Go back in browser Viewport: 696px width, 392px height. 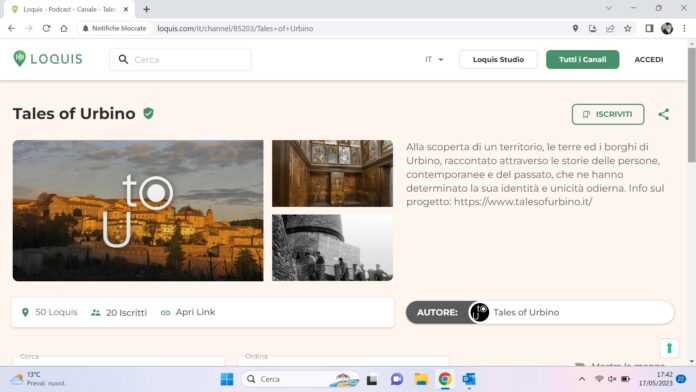(12, 28)
